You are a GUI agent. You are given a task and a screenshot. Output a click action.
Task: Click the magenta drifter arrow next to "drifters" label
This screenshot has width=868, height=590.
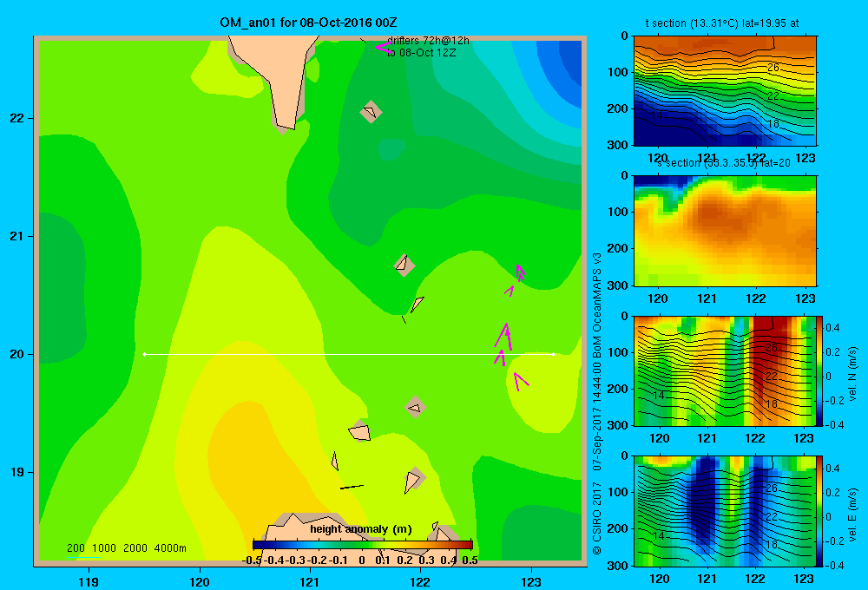coord(383,47)
